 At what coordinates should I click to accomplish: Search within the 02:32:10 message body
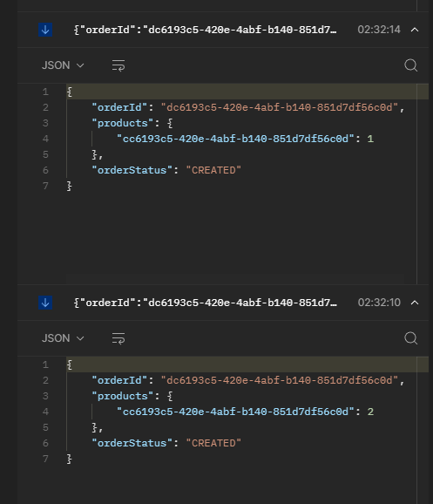(x=411, y=338)
